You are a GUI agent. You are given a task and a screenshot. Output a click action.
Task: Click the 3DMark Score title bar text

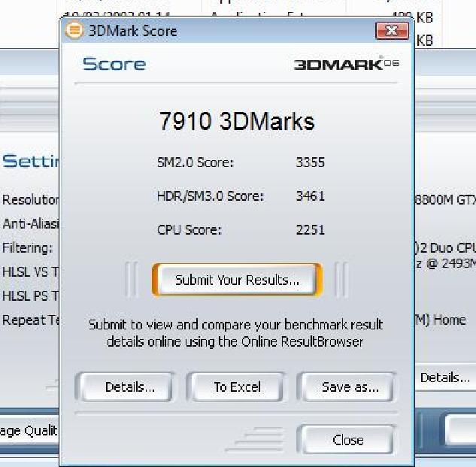[x=132, y=31]
